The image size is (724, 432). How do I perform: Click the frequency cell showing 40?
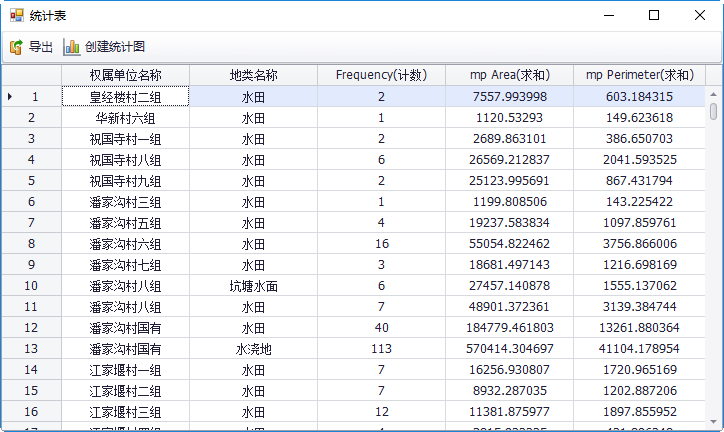pyautogui.click(x=381, y=328)
